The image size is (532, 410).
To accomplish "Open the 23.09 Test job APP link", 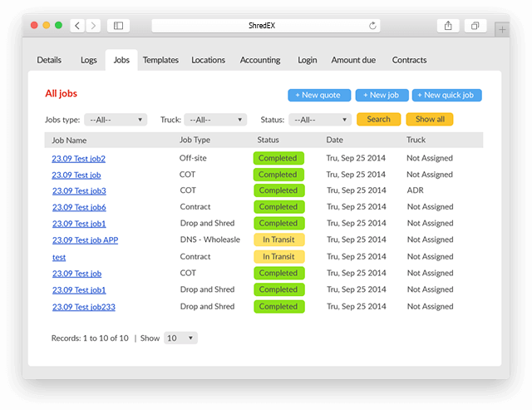I will pyautogui.click(x=85, y=240).
